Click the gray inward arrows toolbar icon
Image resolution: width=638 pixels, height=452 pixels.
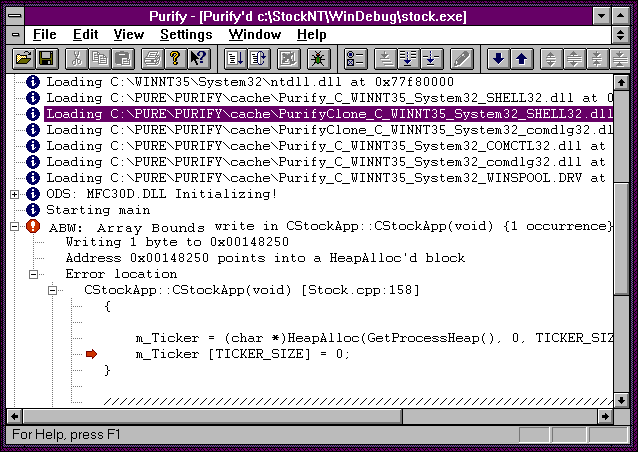(598, 59)
